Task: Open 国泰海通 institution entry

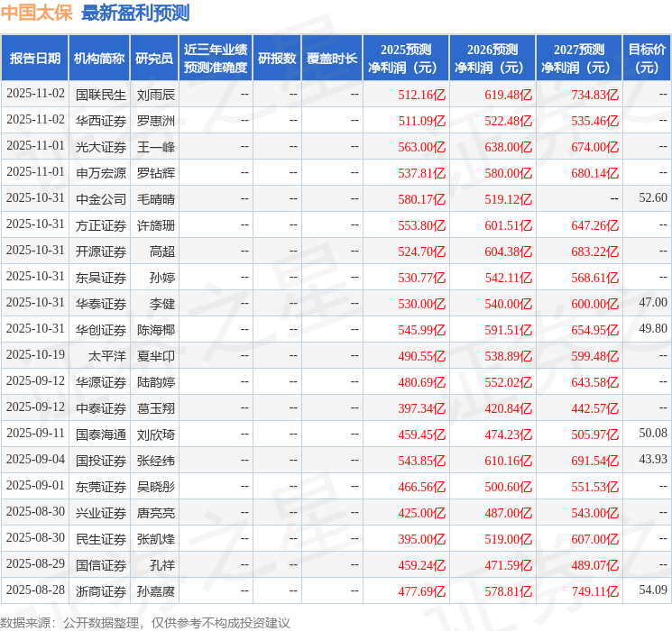Action: (x=100, y=434)
